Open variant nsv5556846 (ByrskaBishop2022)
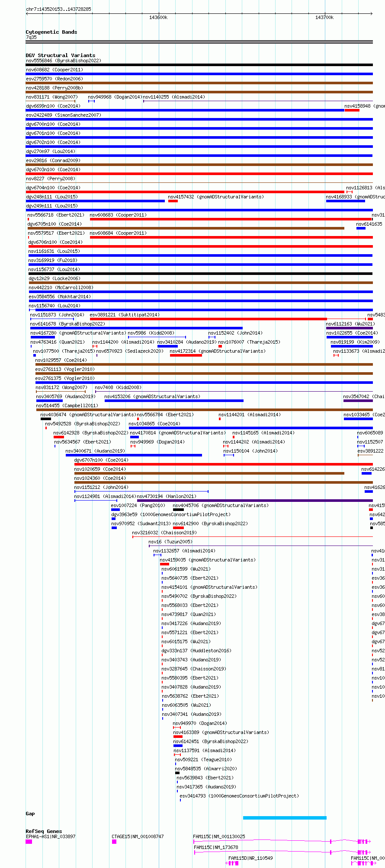Screen dimensions: 385x868 click(199, 65)
